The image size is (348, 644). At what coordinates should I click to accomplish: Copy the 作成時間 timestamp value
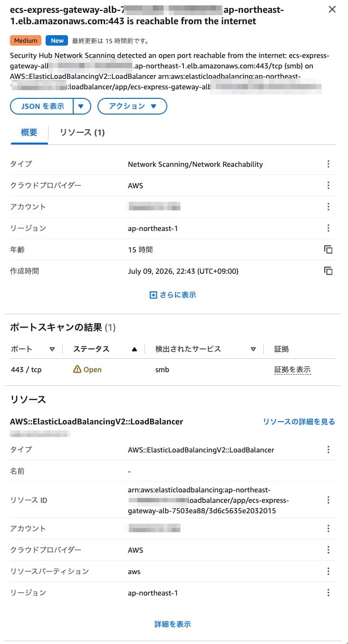[328, 271]
